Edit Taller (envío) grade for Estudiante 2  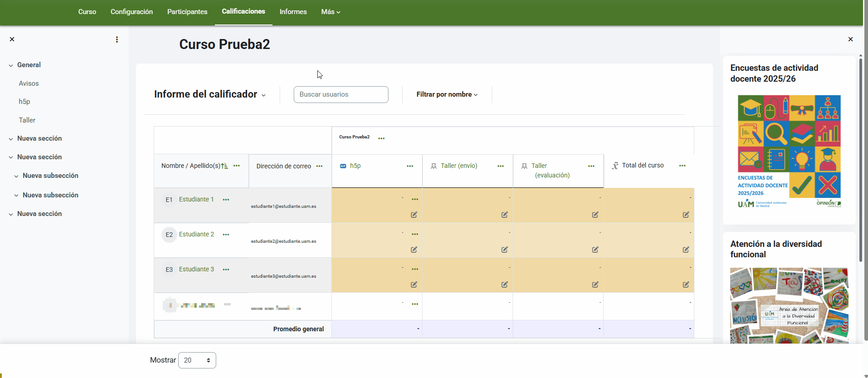(x=504, y=250)
